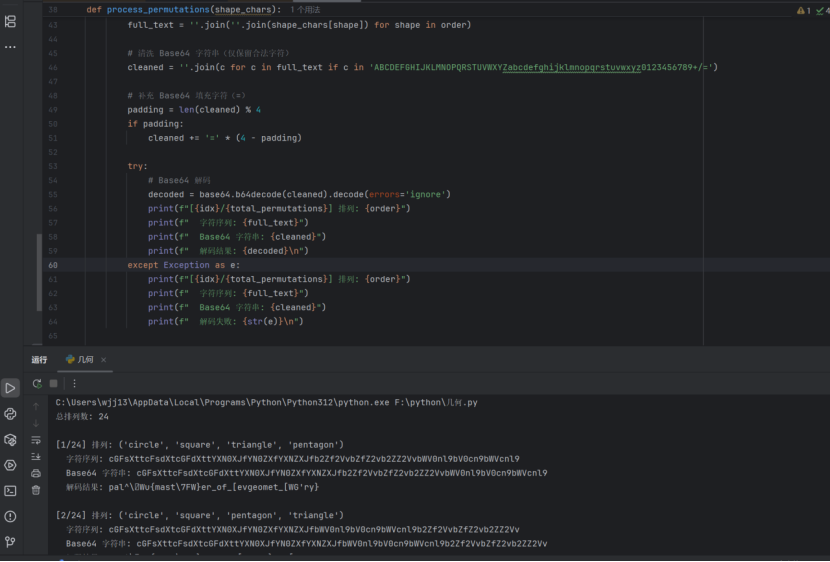Click the '[1/24] 排列' output line

(200, 445)
